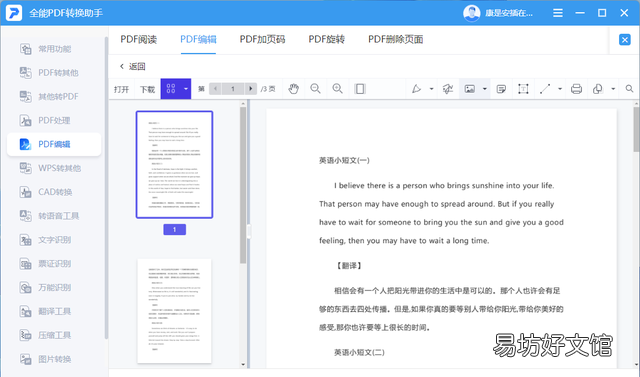The height and width of the screenshot is (377, 640).
Task: Select the insert image tool
Action: pos(470,89)
